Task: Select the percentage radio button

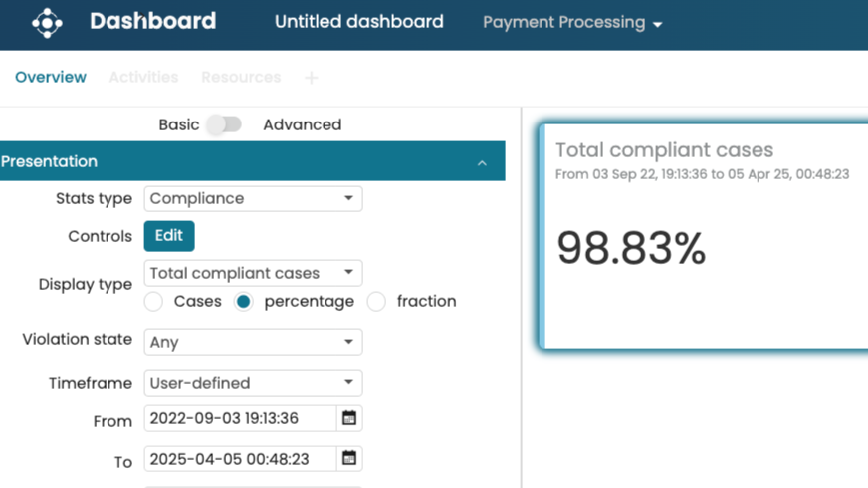Action: click(x=244, y=302)
